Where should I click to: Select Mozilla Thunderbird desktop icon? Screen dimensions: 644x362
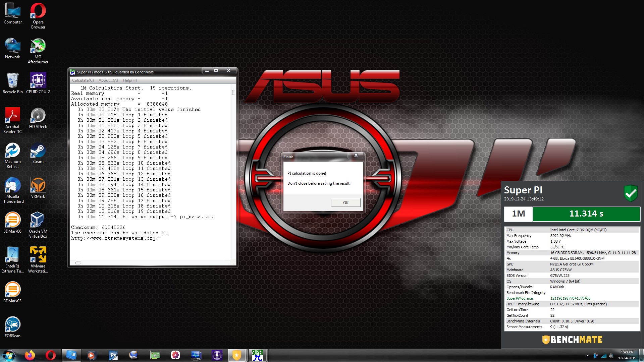coord(13,190)
